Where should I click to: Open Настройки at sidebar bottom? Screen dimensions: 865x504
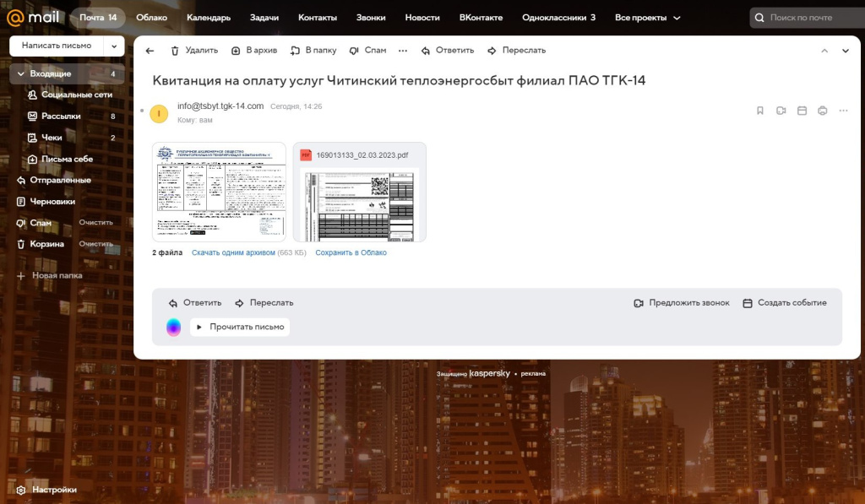tap(47, 490)
